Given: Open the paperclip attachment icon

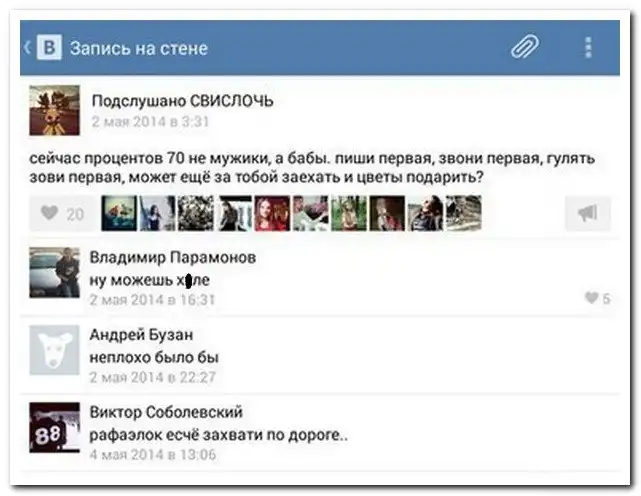Looking at the screenshot, I should point(524,47).
